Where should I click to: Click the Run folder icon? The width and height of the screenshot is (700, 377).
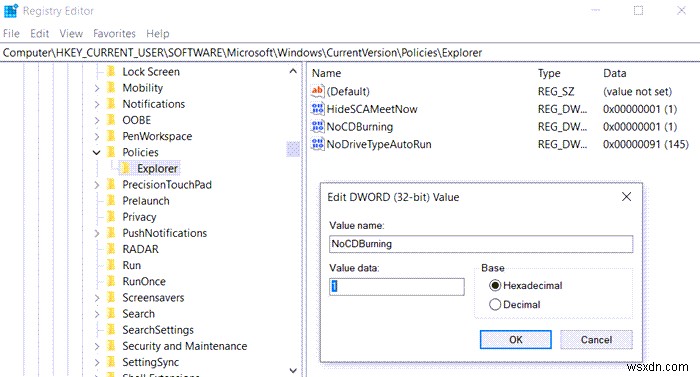pos(111,265)
